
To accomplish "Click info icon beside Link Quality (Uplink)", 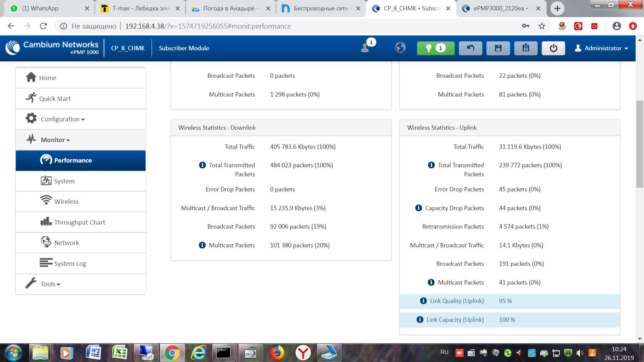I will point(423,301).
